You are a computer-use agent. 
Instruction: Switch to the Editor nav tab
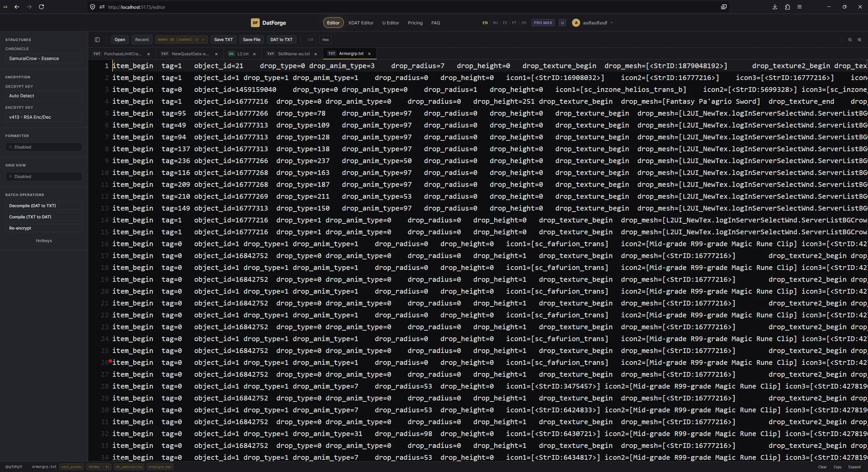(333, 23)
